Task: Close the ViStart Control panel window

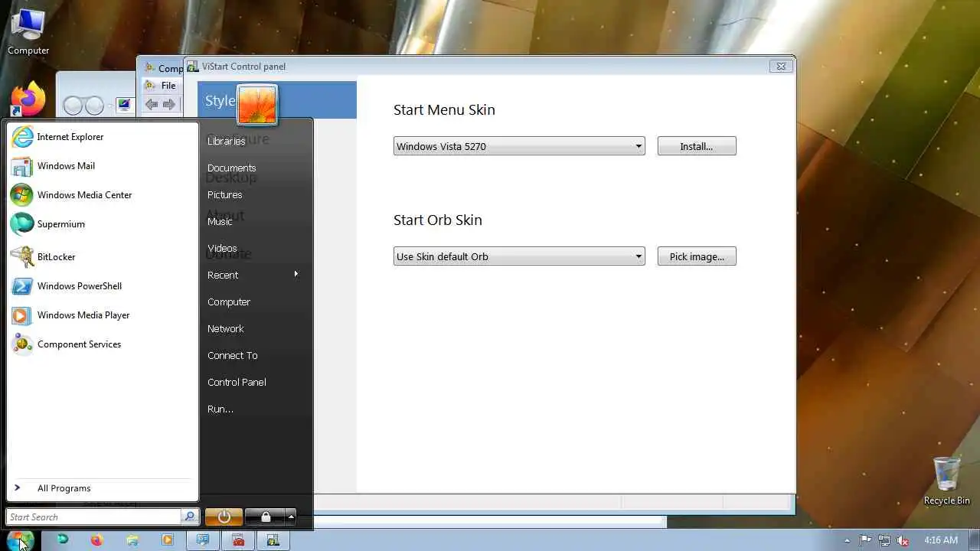Action: [780, 67]
